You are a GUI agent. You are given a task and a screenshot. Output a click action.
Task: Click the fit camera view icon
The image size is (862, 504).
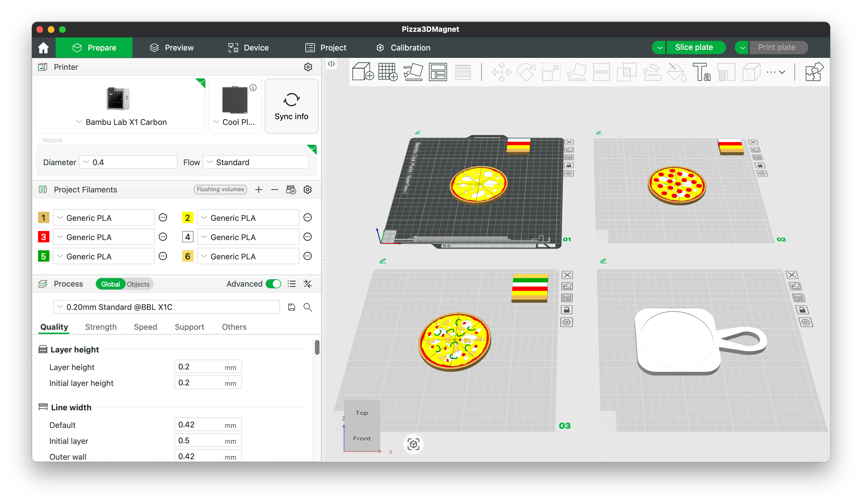point(413,444)
